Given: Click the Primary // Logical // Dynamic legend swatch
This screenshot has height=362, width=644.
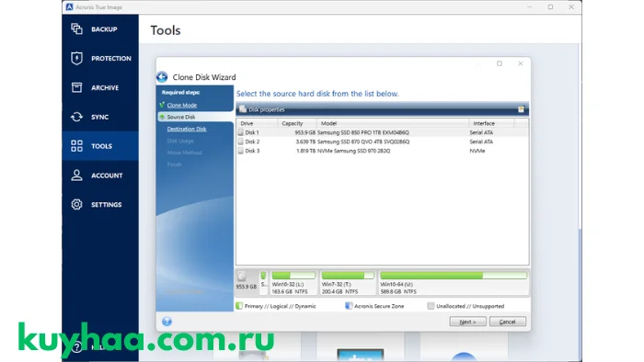Looking at the screenshot, I should click(239, 306).
